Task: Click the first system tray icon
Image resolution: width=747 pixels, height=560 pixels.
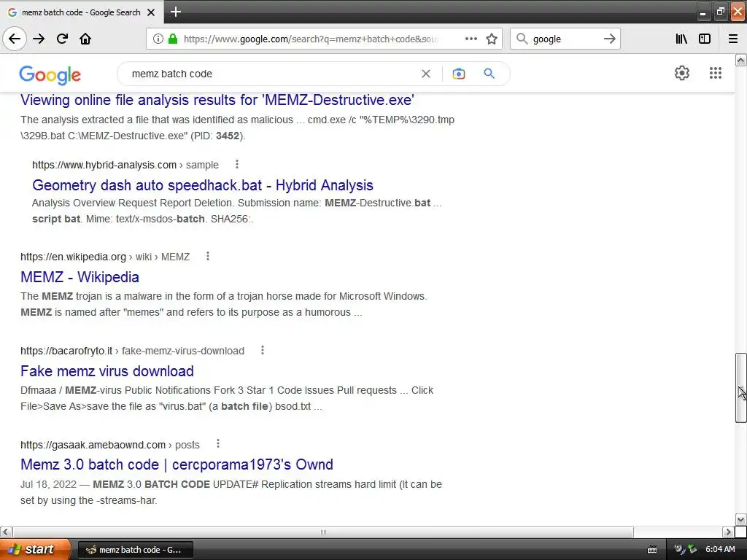Action: pos(679,550)
